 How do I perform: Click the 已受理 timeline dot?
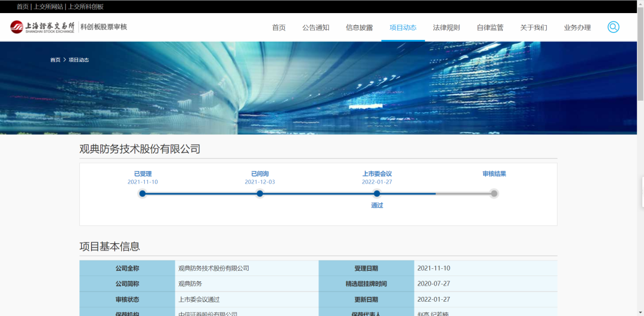(143, 194)
